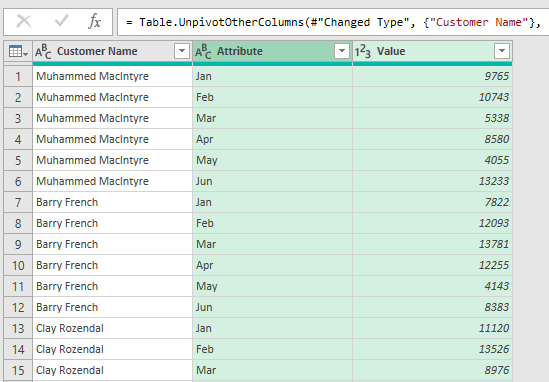This screenshot has width=549, height=382.
Task: Click ABC data type icon of Attribute
Action: coord(203,51)
